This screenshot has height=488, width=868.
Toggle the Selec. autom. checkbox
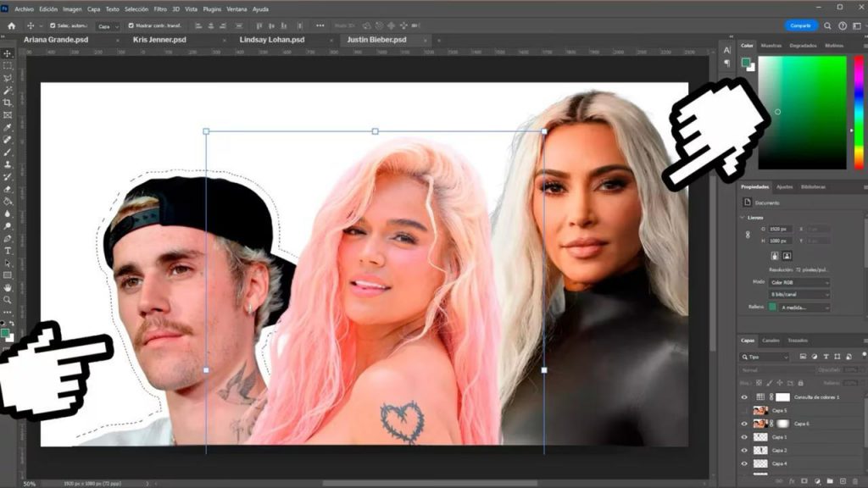(53, 25)
